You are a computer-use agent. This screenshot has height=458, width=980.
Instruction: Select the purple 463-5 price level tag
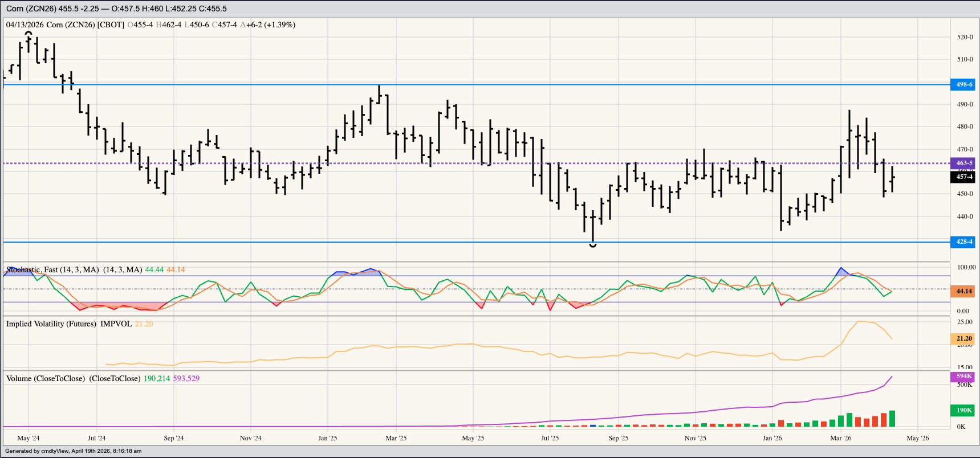[963, 163]
